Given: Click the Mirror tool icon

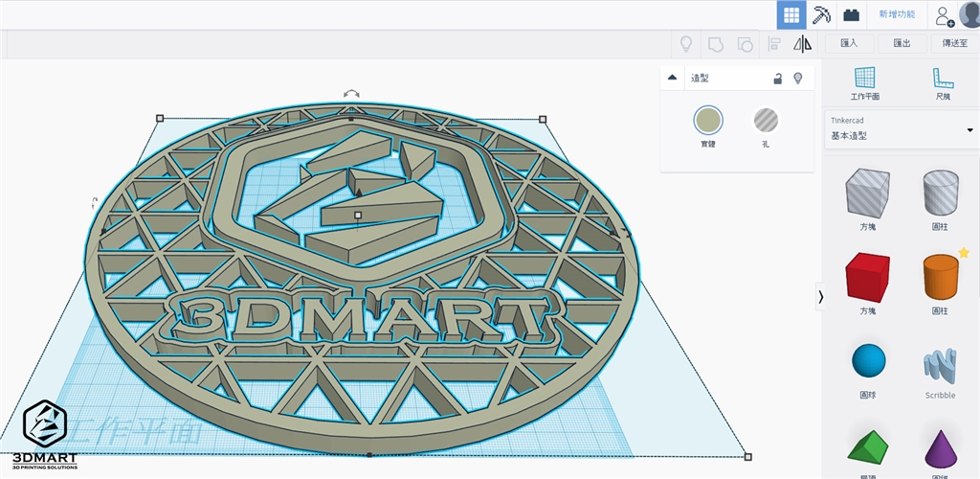Looking at the screenshot, I should click(803, 43).
